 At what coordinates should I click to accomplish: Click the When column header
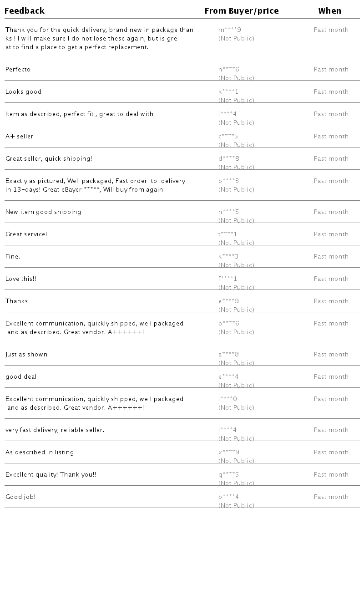(329, 11)
